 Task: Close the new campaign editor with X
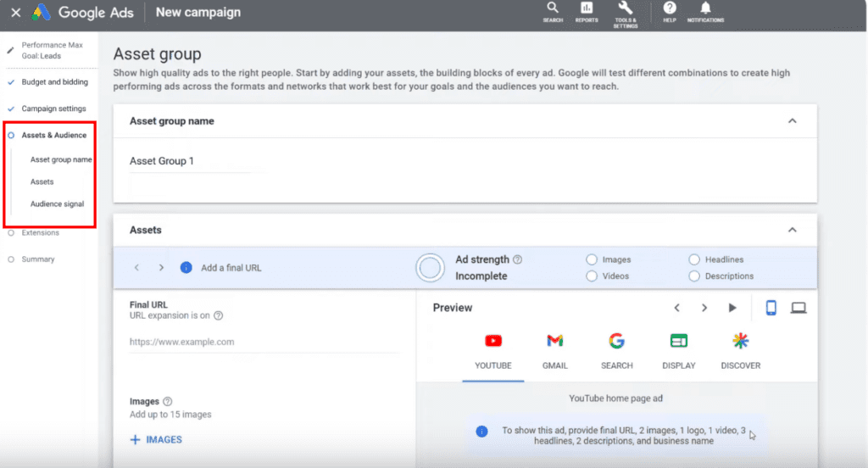pos(15,12)
